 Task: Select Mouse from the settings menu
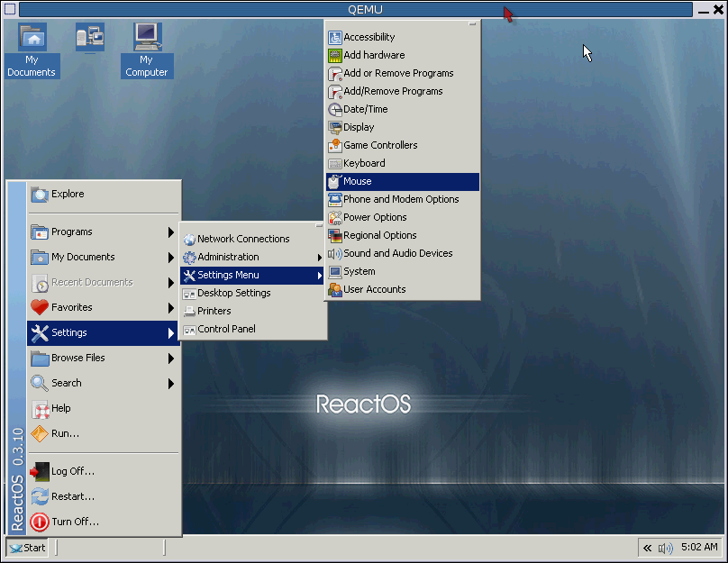403,181
